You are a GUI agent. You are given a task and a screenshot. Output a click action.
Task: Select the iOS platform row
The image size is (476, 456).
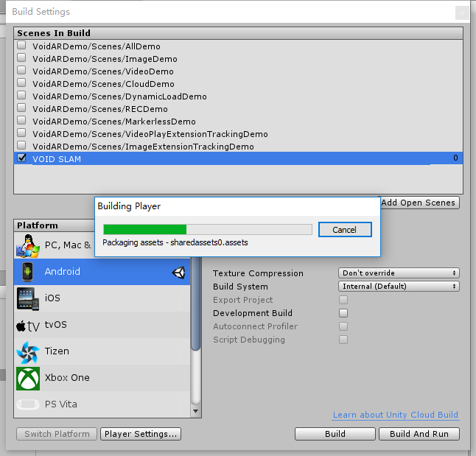102,298
